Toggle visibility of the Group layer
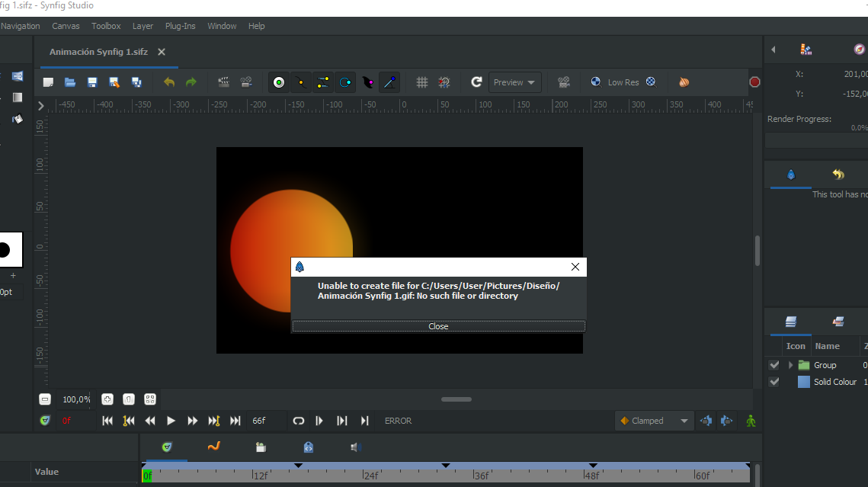Screen dimensions: 868x487 774,364
